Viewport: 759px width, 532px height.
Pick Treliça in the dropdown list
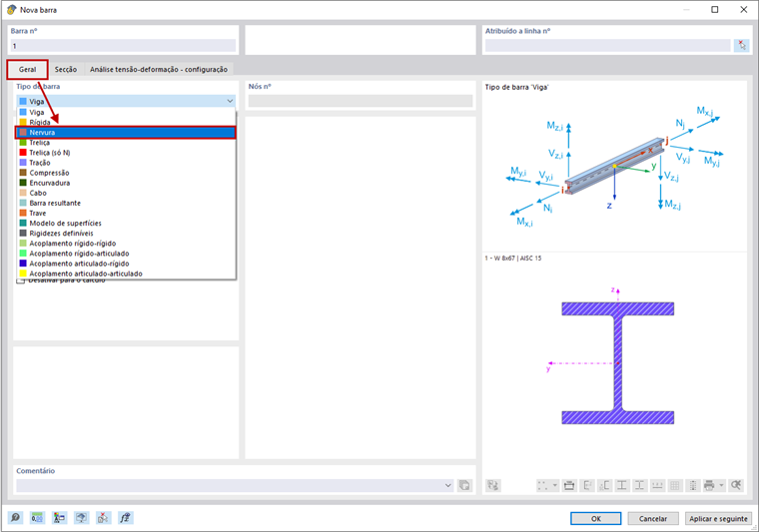[x=126, y=143]
